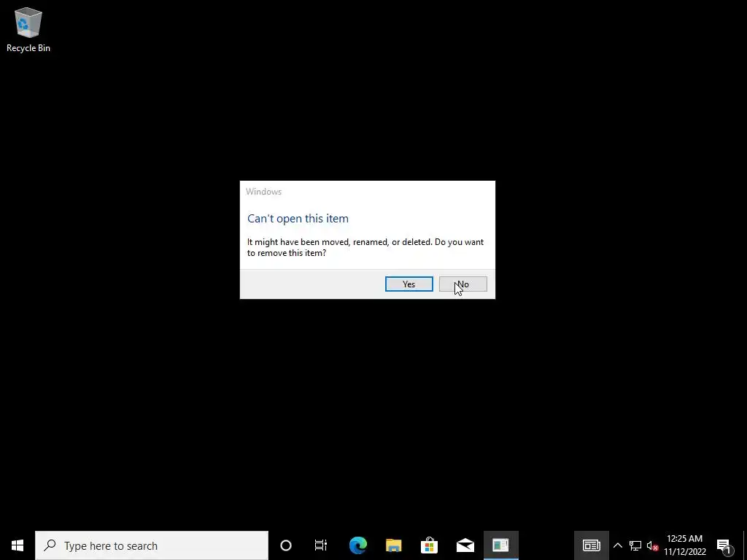Click Yes to remove the item
The image size is (747, 560).
tap(409, 284)
